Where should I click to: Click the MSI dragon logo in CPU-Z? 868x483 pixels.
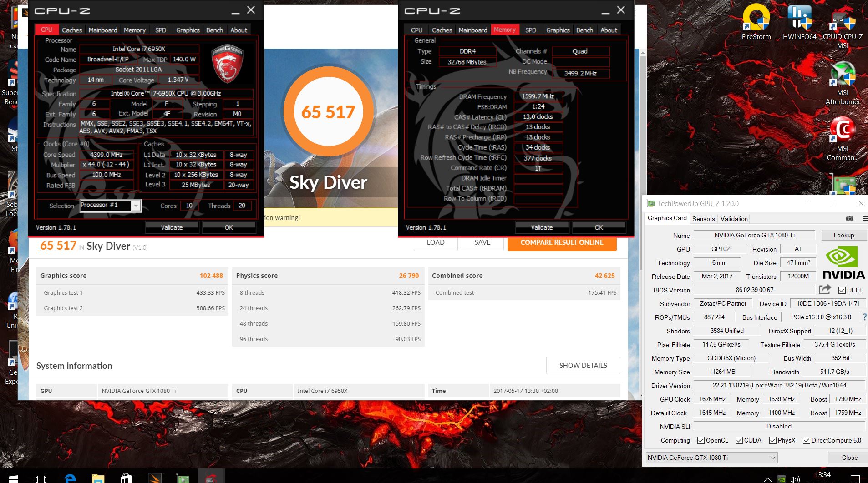point(227,63)
